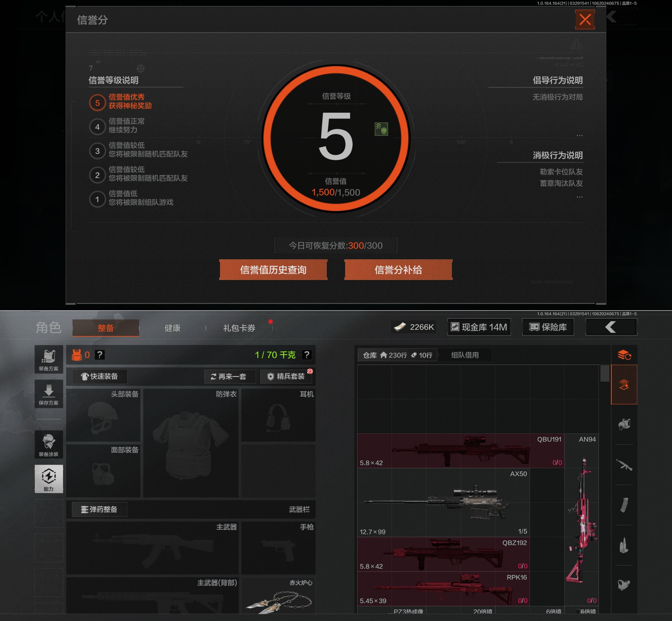672x621 pixels.
Task: Select the 能力 (ability) lightning icon
Action: pyautogui.click(x=49, y=479)
